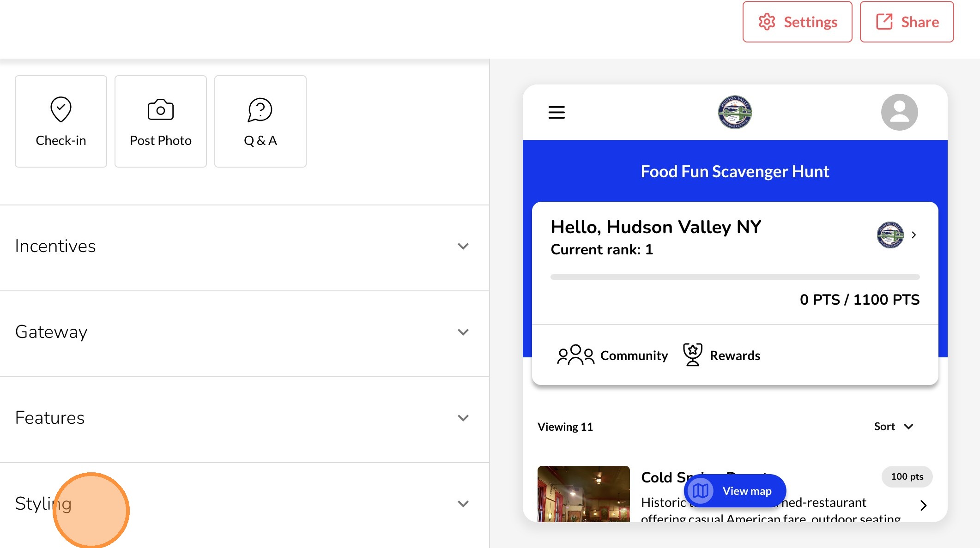Click the Cold Spring restaurant thumbnail
Screen dimensions: 980x548
pyautogui.click(x=583, y=494)
